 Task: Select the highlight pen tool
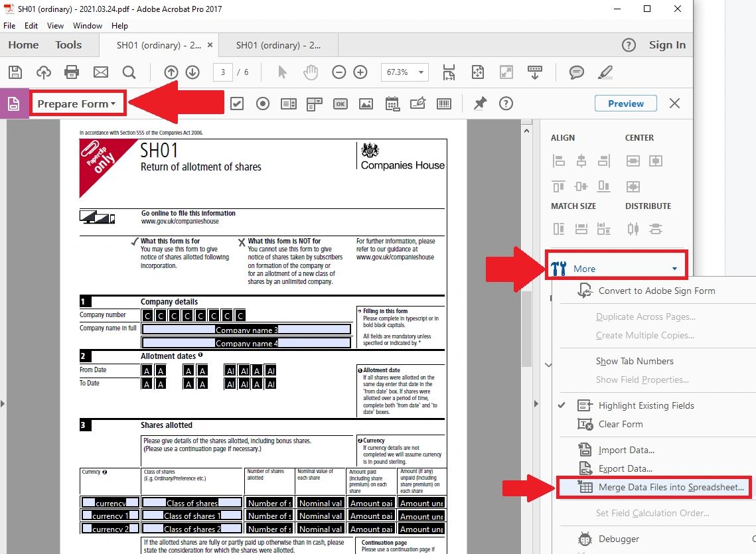click(x=605, y=72)
